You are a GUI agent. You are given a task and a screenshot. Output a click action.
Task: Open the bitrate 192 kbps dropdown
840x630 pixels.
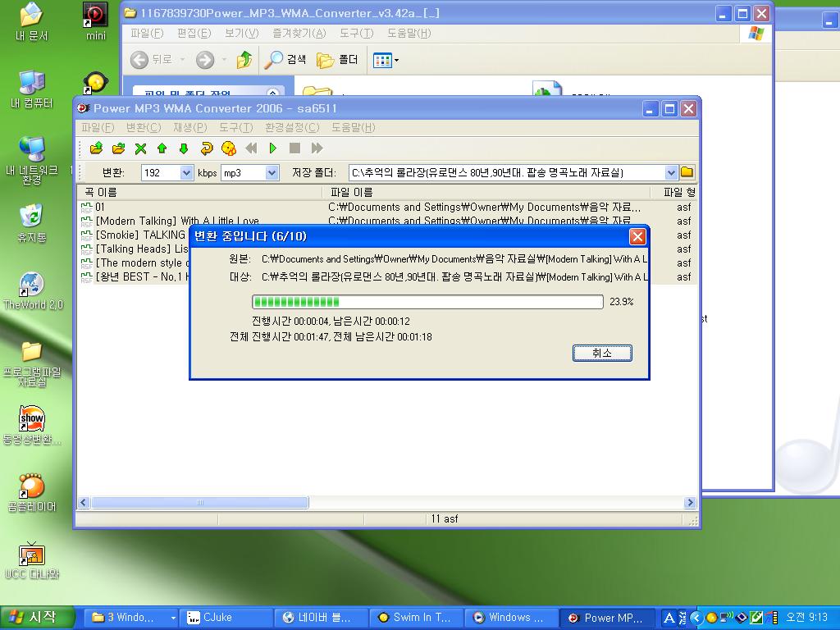click(x=186, y=173)
